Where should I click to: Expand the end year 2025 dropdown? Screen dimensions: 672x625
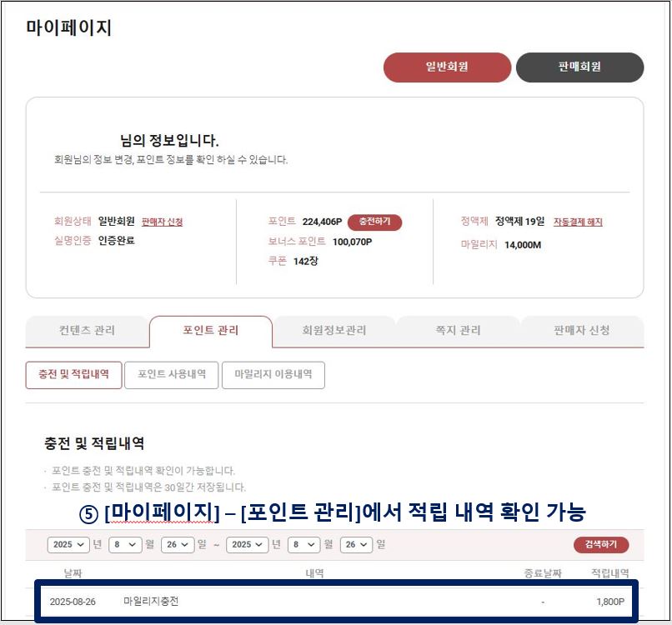(247, 544)
